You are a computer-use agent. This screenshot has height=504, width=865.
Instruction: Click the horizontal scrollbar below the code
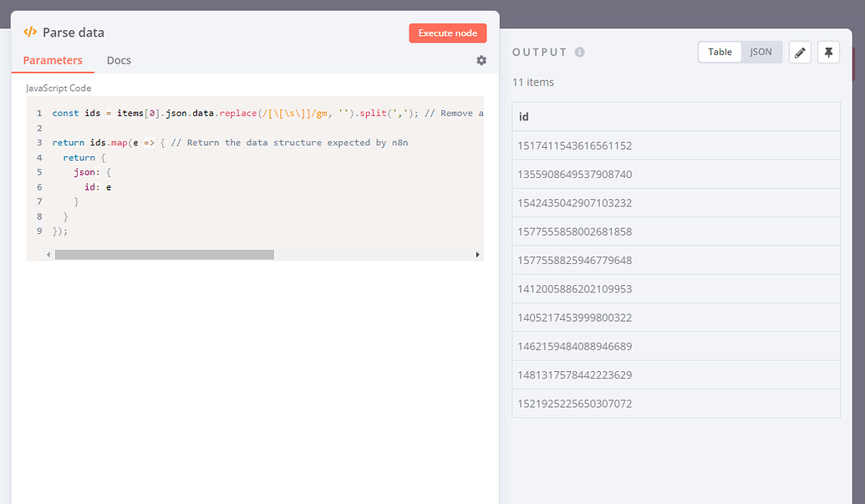coord(163,253)
